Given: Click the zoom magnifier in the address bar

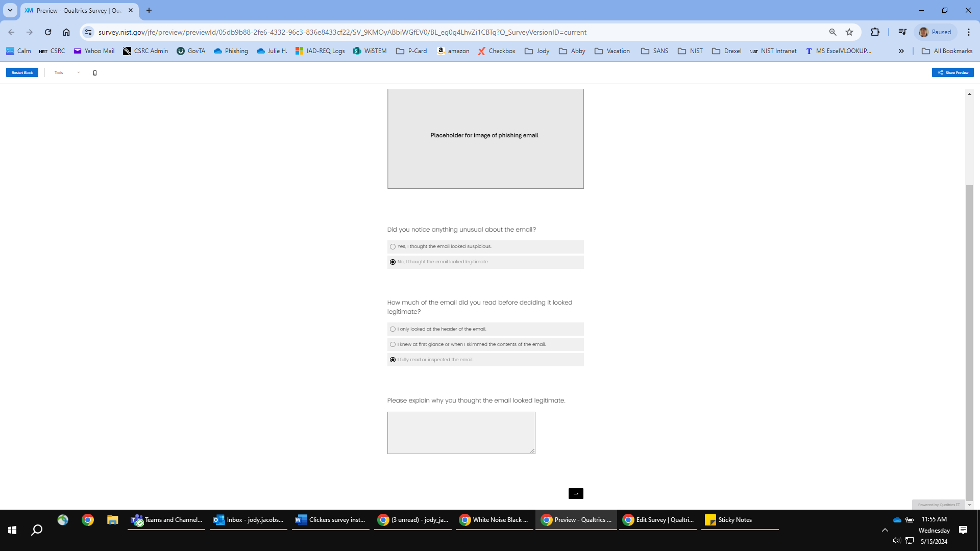Looking at the screenshot, I should tap(832, 32).
